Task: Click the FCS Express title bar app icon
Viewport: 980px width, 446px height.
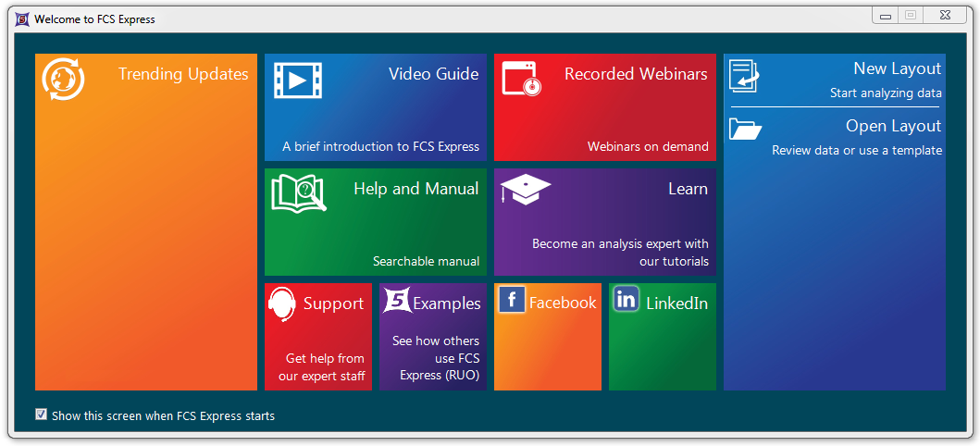Action: pyautogui.click(x=22, y=19)
